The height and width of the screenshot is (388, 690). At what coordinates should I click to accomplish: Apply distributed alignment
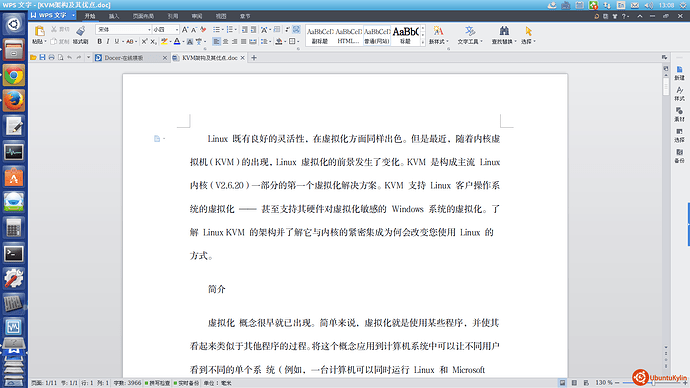[x=253, y=41]
